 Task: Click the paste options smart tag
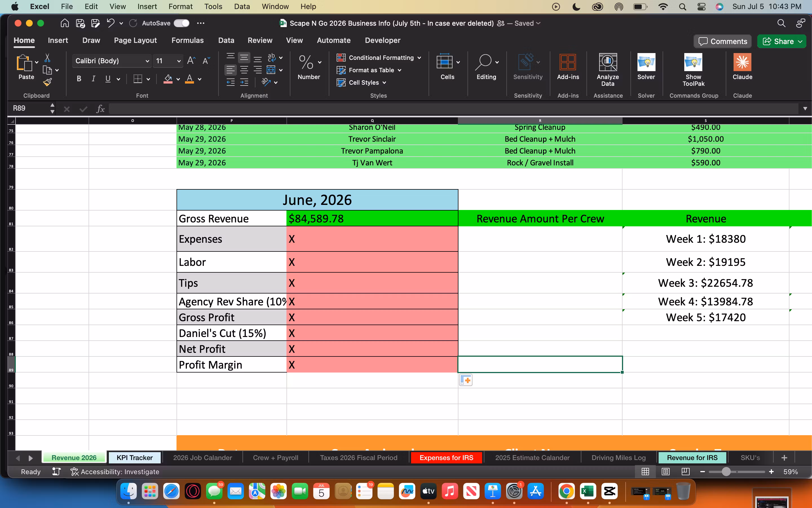coord(466,380)
